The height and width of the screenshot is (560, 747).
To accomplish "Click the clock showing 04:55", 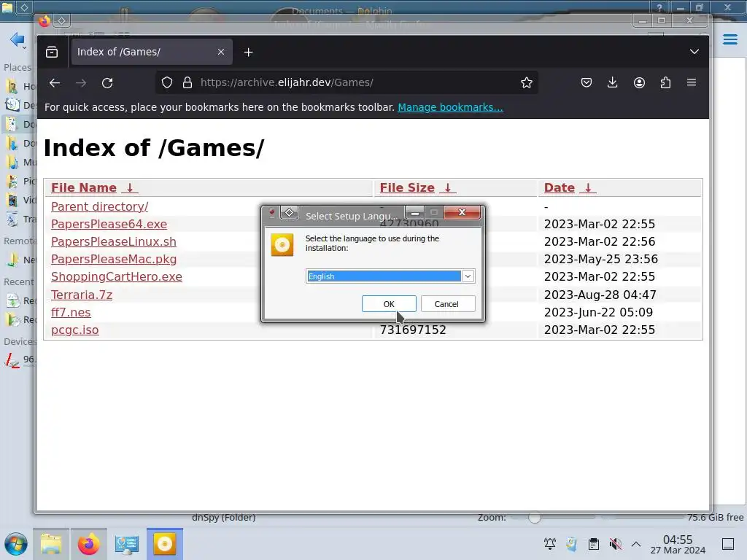I will pos(678,544).
